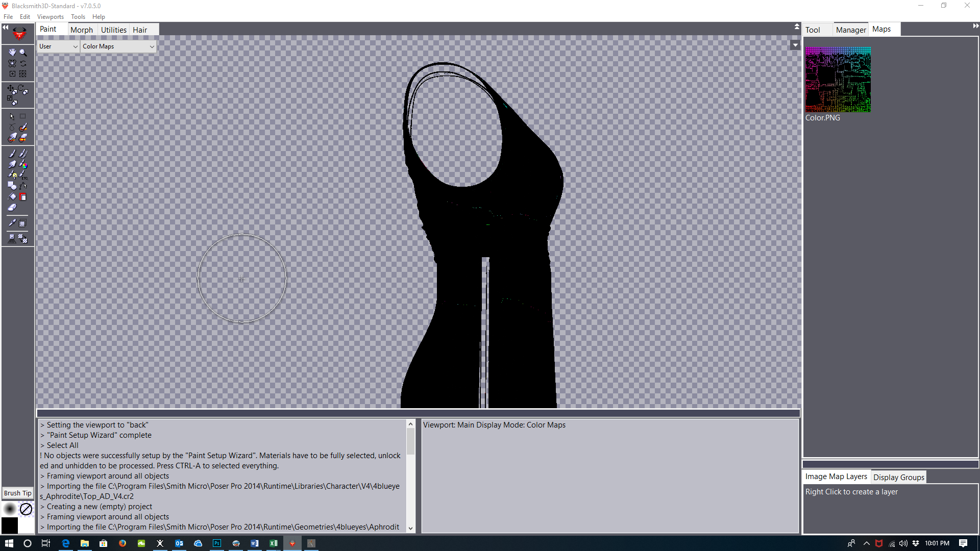This screenshot has width=980, height=551.
Task: Switch to the Display Groups tab
Action: click(x=898, y=477)
